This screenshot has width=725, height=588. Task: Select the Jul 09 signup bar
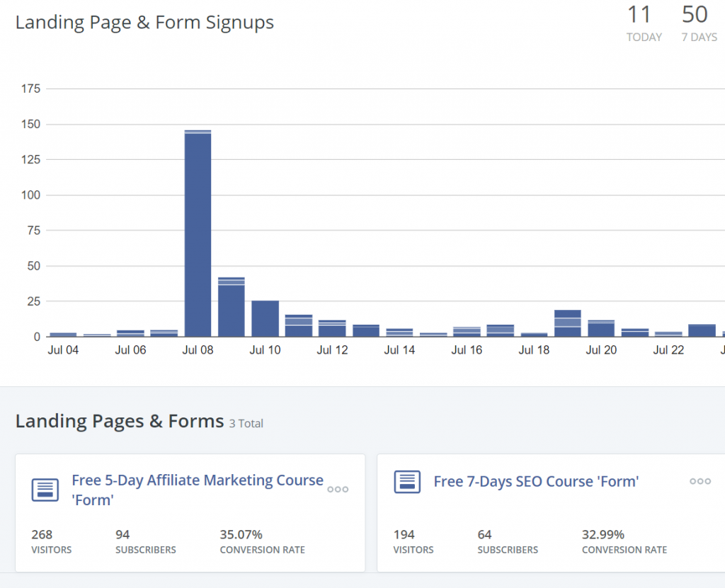(232, 308)
